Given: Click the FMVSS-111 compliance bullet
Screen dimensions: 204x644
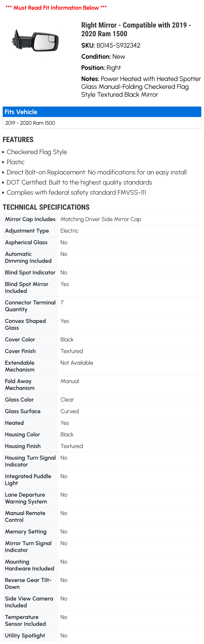Looking at the screenshot, I should click(x=76, y=193).
